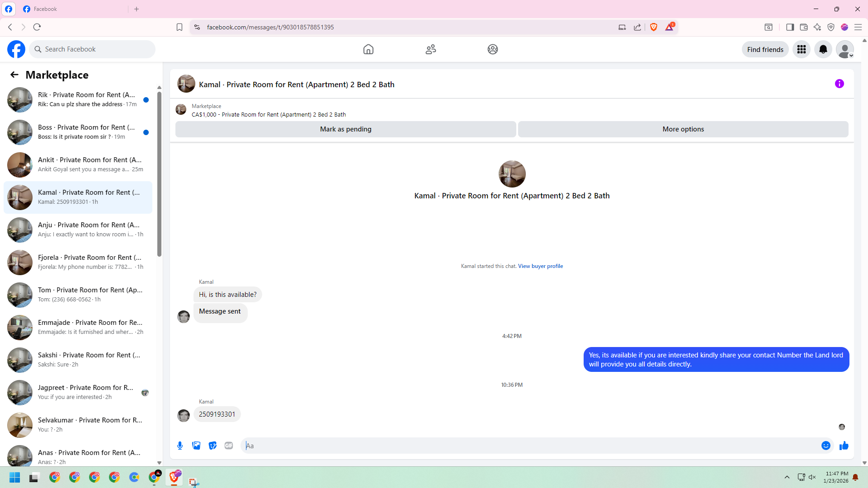The height and width of the screenshot is (488, 868).
Task: Click the voice clip microphone icon
Action: (180, 446)
